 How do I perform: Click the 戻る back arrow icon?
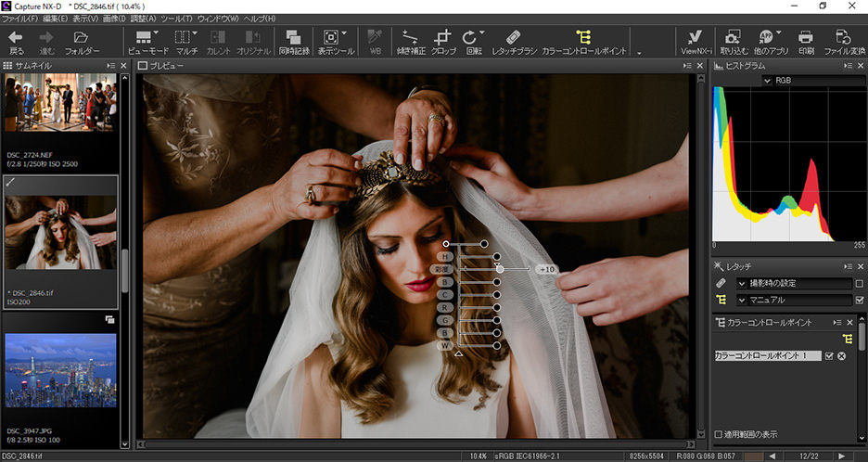16,38
